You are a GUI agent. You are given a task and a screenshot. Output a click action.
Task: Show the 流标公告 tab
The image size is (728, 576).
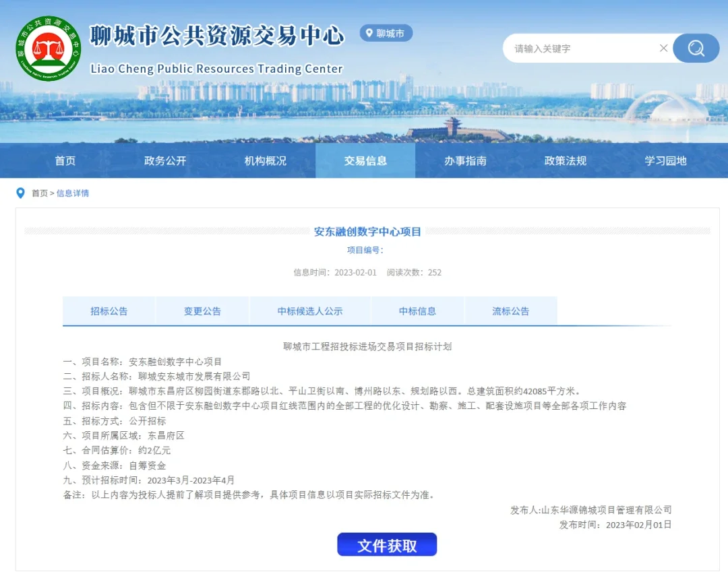click(x=510, y=311)
